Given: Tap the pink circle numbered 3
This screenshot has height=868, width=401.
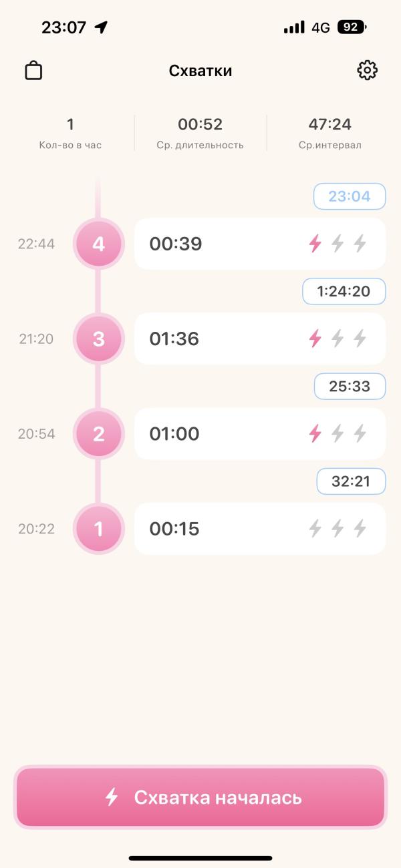Looking at the screenshot, I should (x=98, y=339).
